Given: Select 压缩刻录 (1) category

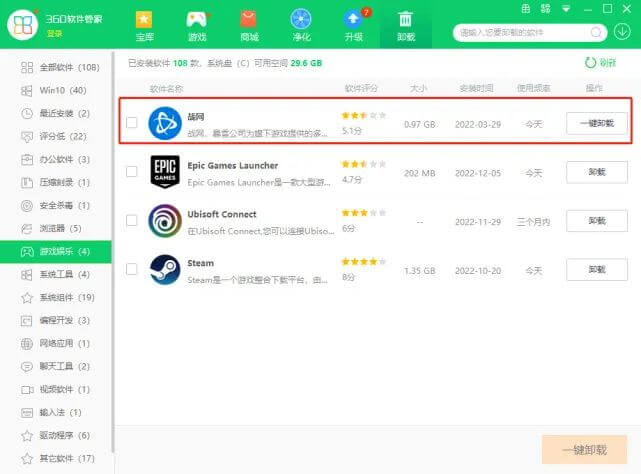Looking at the screenshot, I should click(56, 182).
